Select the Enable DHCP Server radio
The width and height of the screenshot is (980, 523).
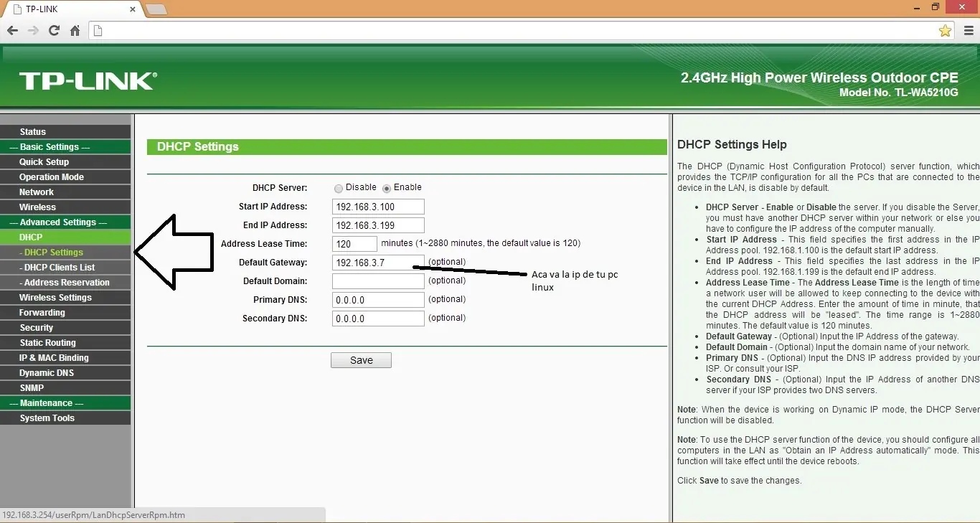[x=387, y=188]
